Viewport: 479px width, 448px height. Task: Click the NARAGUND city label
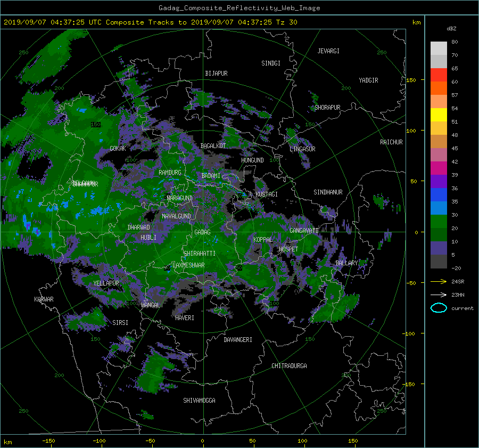[x=180, y=198]
